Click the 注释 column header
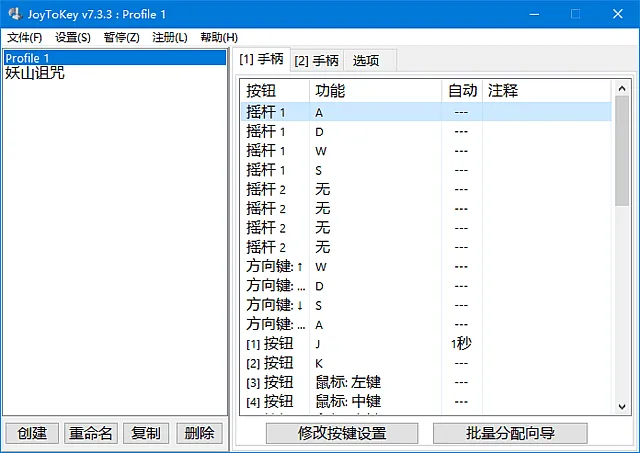This screenshot has height=453, width=640. pyautogui.click(x=547, y=91)
